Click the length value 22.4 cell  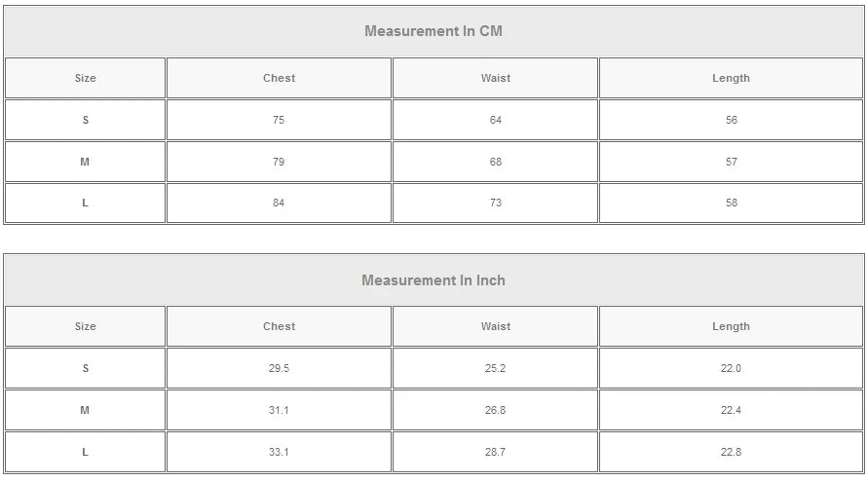click(731, 411)
